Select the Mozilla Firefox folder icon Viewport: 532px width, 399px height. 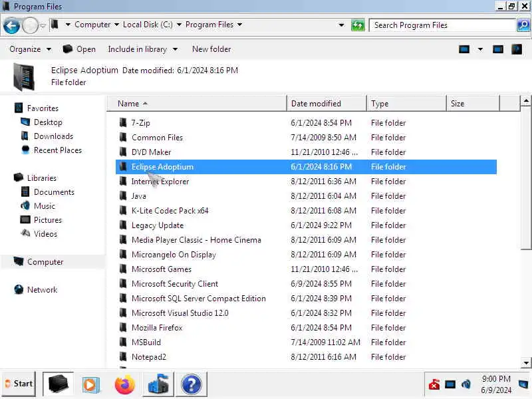[x=123, y=327]
